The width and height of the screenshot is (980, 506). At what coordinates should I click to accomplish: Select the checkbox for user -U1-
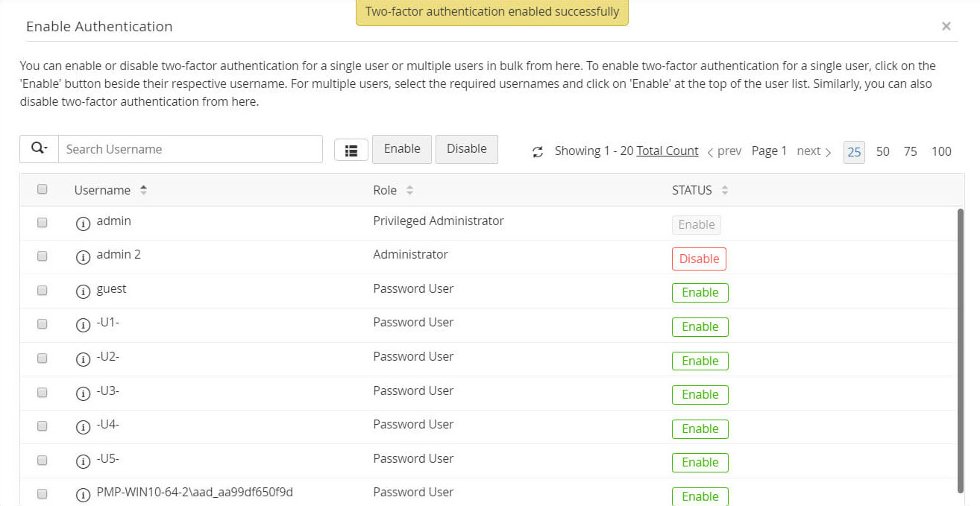click(43, 324)
